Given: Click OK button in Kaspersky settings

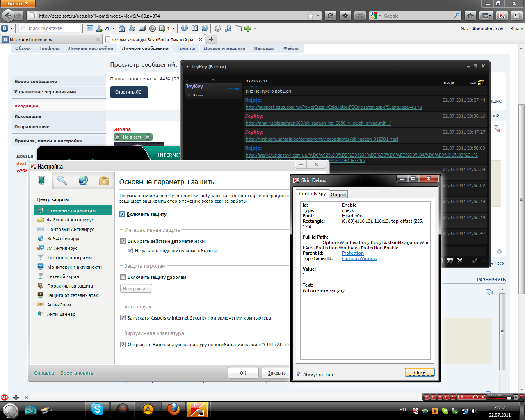Looking at the screenshot, I should [243, 373].
